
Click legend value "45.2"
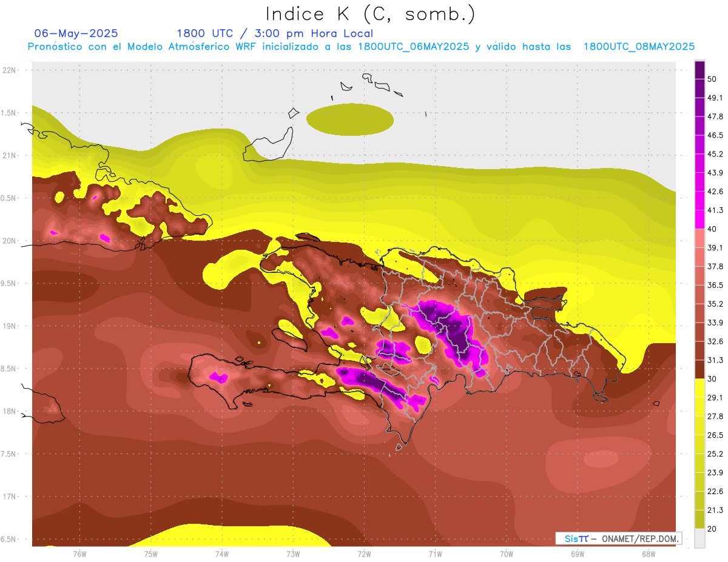[715, 154]
